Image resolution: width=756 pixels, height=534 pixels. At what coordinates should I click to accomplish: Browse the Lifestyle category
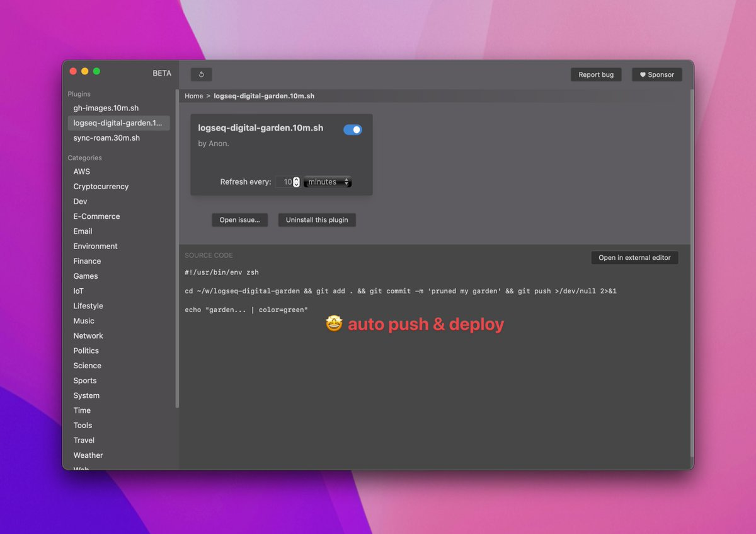point(88,306)
